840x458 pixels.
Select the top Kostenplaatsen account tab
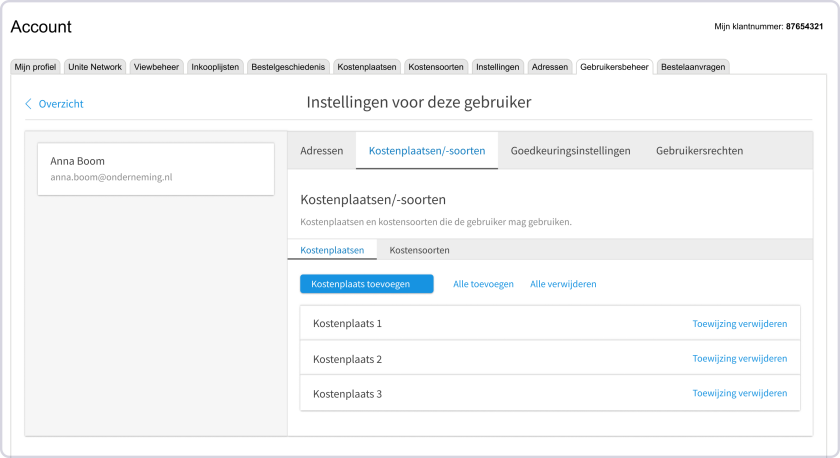pos(367,67)
